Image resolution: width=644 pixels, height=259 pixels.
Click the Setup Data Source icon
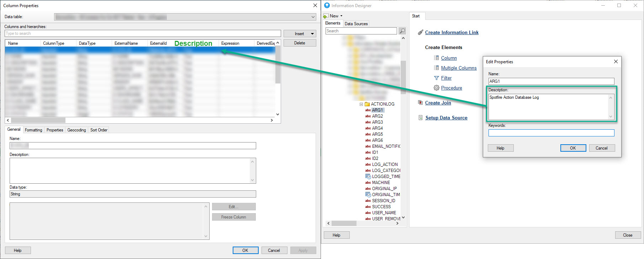pos(421,118)
